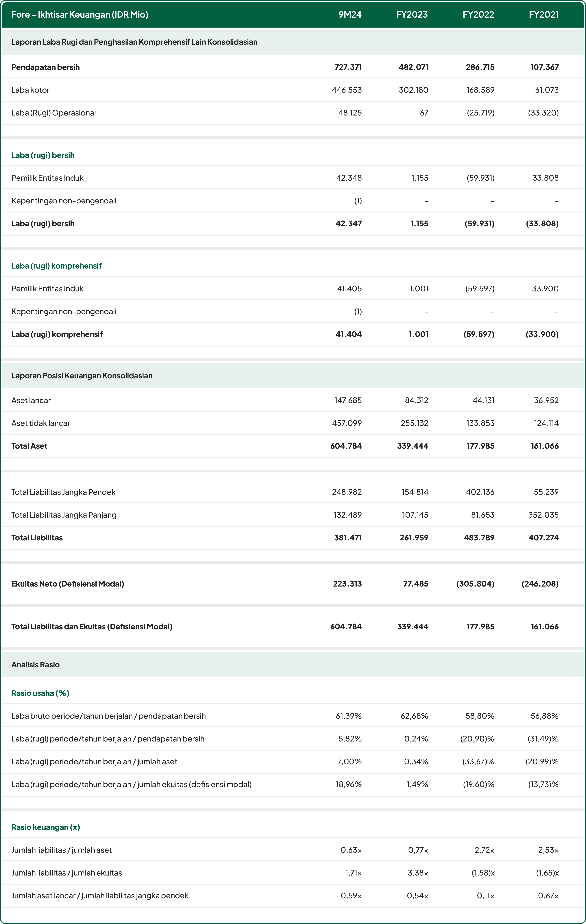Click the "Ekuitas Neto (Defisiensi Modal)" row label
586x924 pixels.
(68, 584)
